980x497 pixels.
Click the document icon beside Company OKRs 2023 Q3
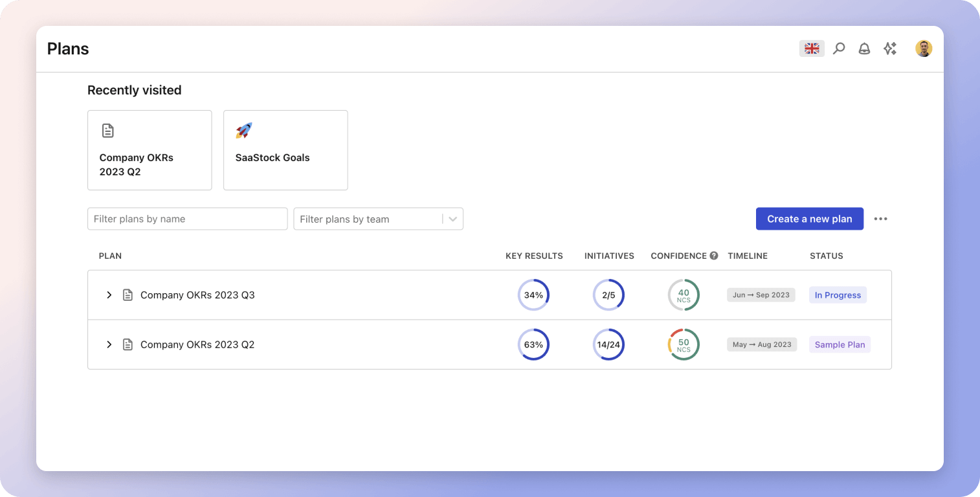(128, 295)
